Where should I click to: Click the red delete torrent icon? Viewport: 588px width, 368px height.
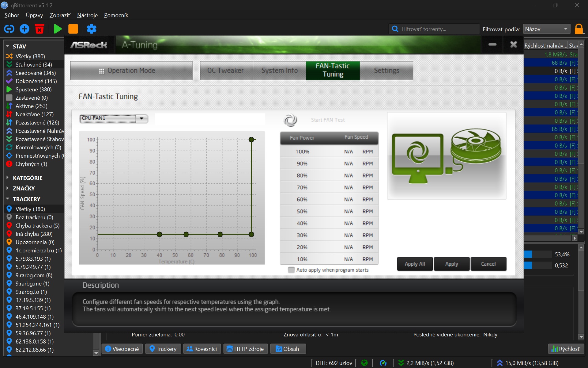tap(40, 29)
